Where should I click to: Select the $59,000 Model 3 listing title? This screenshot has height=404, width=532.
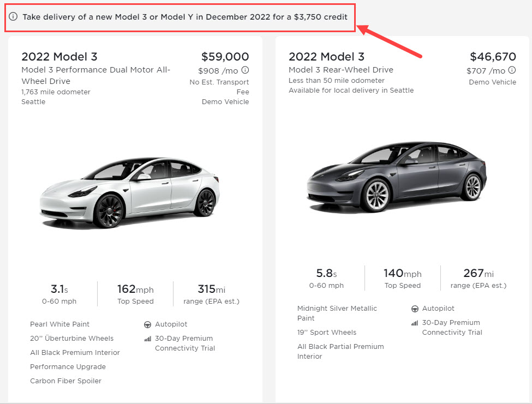(x=59, y=57)
